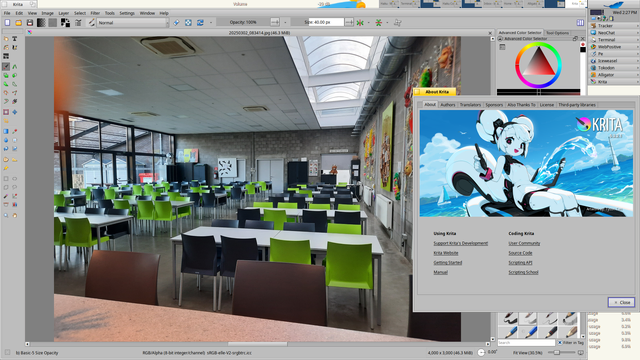Close the About Krita dialog
Image resolution: width=640 pixels, height=360 pixels.
tap(621, 302)
